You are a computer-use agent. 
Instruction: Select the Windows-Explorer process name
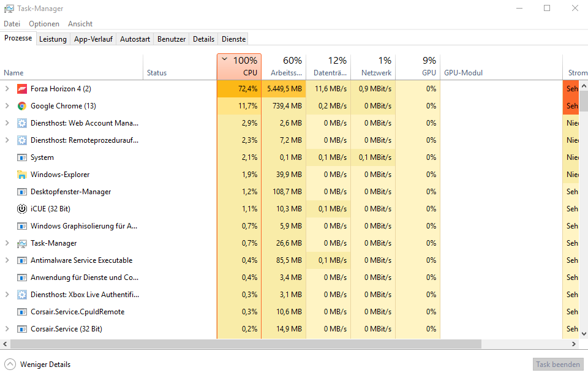[60, 175]
